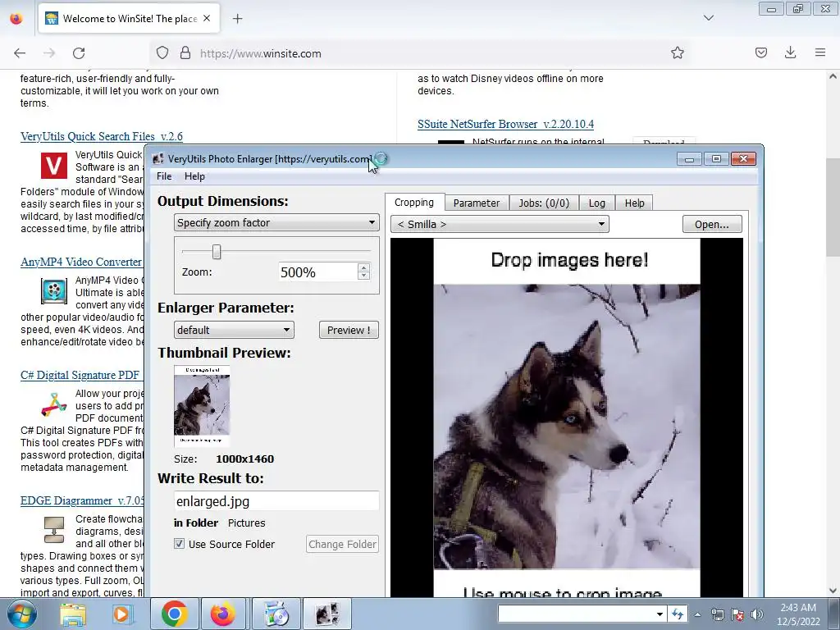The image size is (840, 630).
Task: Click the Open... button
Action: point(712,224)
